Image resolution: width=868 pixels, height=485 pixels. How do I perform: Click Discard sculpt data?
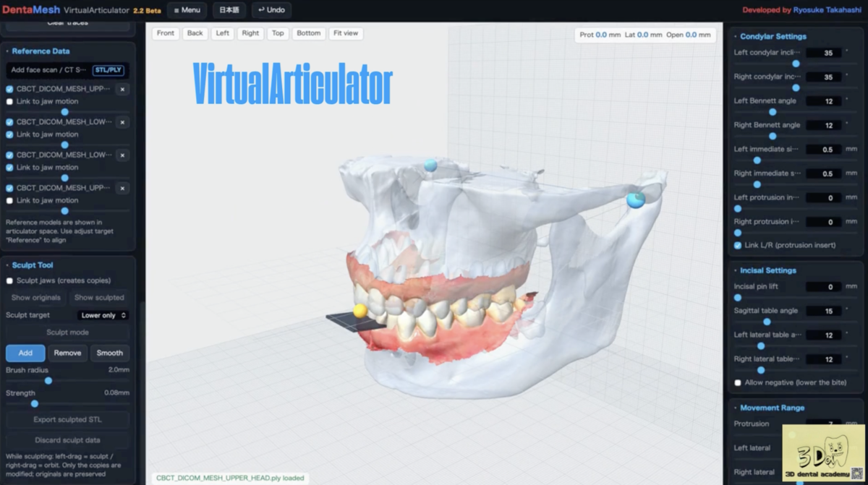[x=68, y=439]
